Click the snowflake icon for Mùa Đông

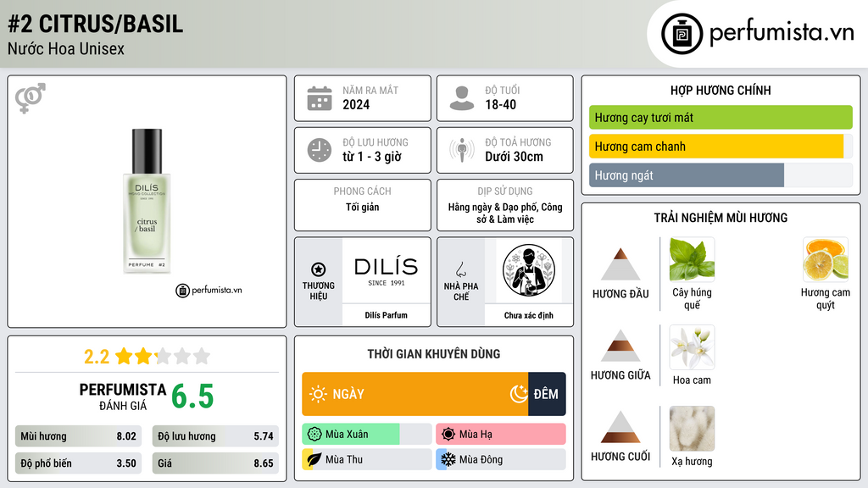click(448, 459)
